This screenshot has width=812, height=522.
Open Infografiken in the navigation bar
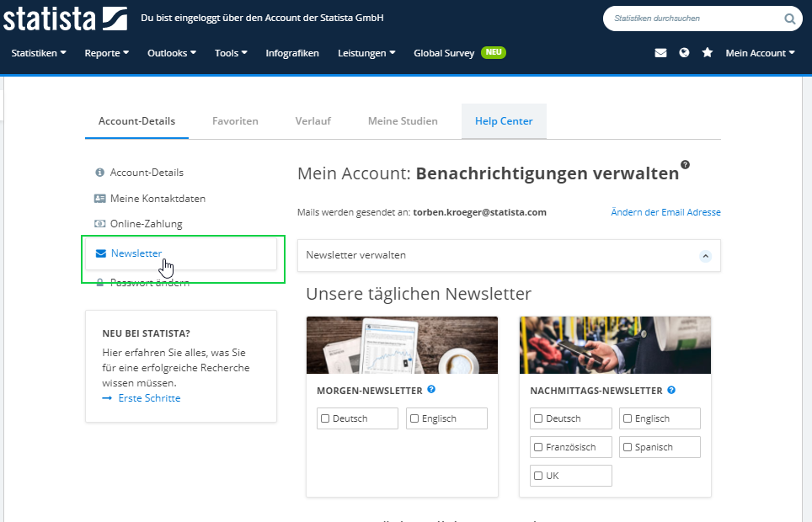[x=292, y=53]
